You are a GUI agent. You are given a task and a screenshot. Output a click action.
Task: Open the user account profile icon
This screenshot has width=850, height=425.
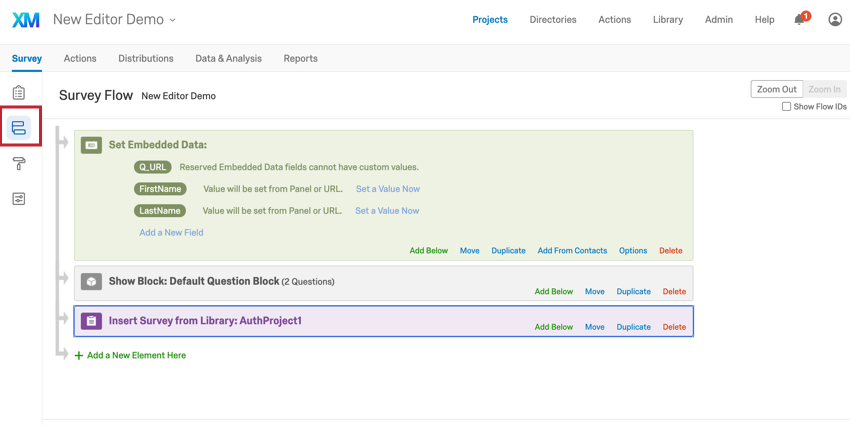pos(835,20)
